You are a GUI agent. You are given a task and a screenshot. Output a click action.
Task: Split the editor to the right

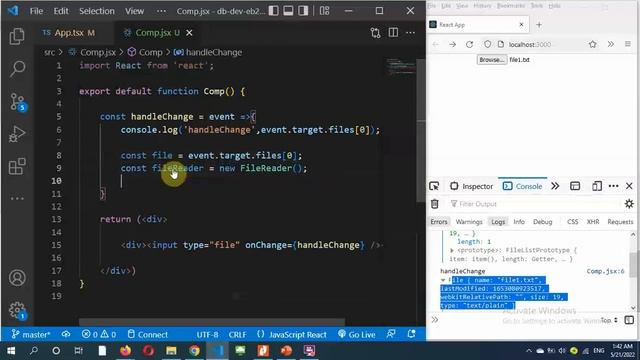(x=393, y=33)
